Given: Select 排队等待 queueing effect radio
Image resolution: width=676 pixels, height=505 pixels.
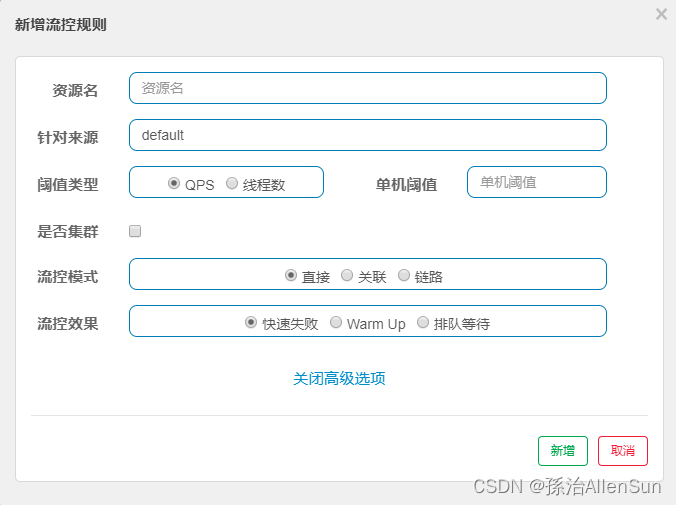Looking at the screenshot, I should point(423,322).
